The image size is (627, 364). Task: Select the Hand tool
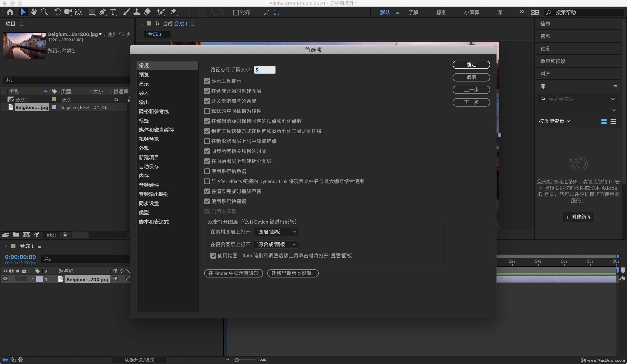point(34,12)
